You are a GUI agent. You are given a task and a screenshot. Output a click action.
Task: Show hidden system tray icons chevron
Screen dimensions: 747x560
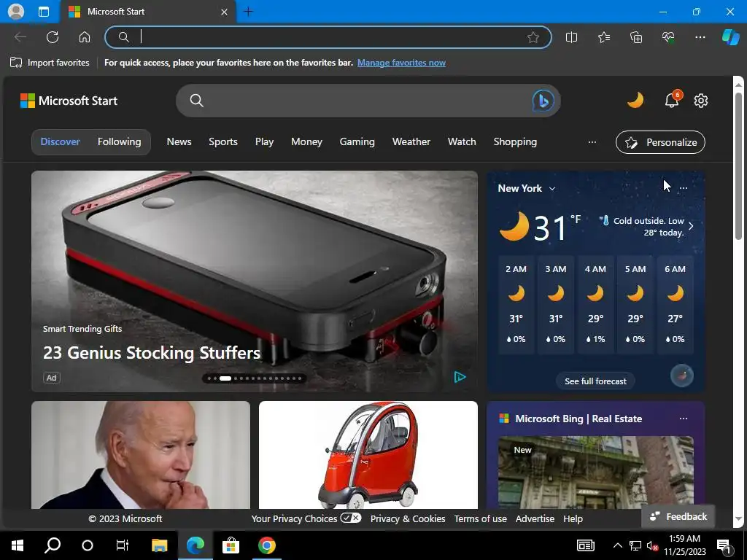pyautogui.click(x=617, y=545)
